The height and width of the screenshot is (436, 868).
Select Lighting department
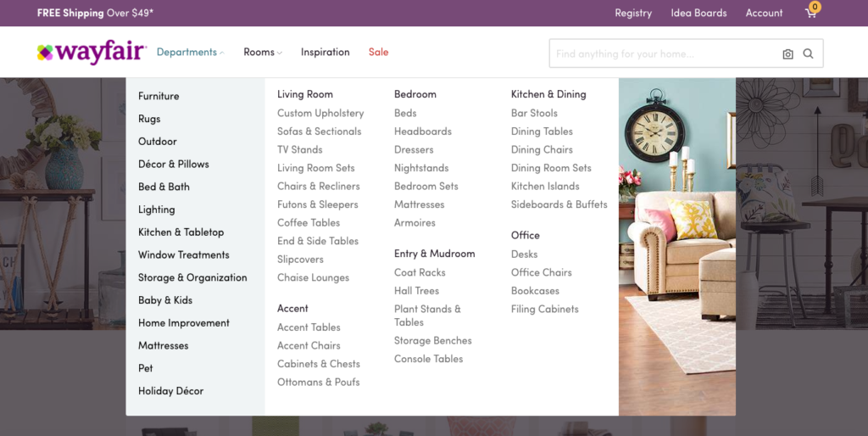pyautogui.click(x=157, y=210)
